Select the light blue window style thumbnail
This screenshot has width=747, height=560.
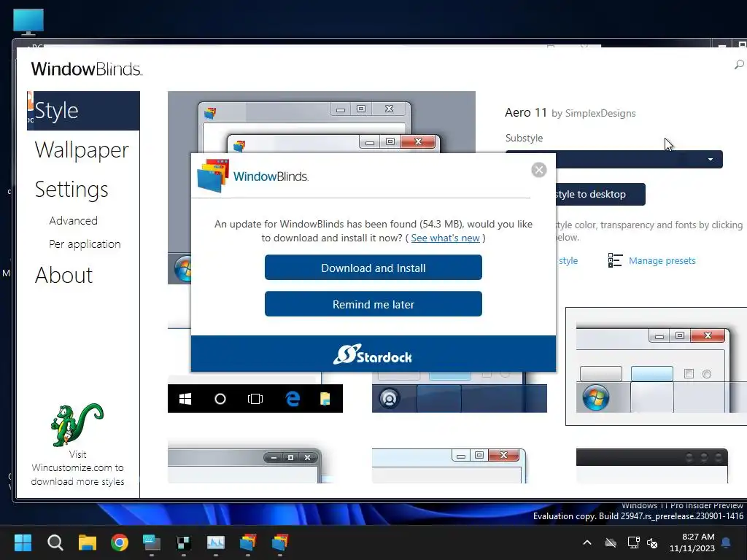point(449,466)
